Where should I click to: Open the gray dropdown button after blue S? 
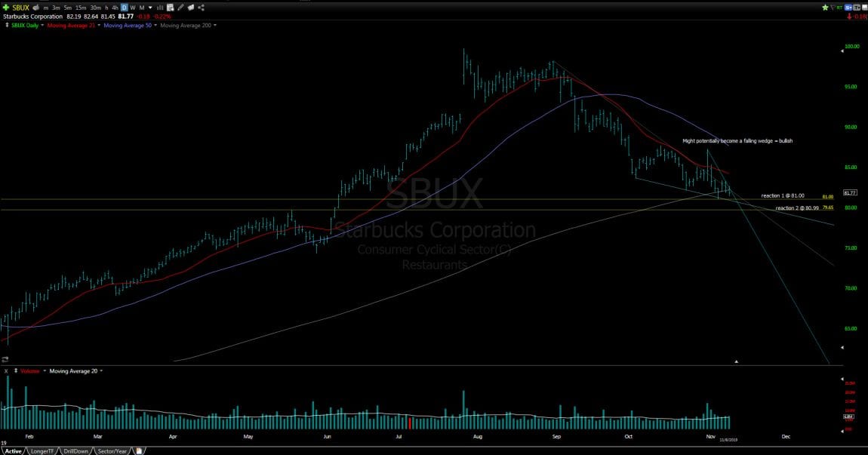pyautogui.click(x=858, y=8)
